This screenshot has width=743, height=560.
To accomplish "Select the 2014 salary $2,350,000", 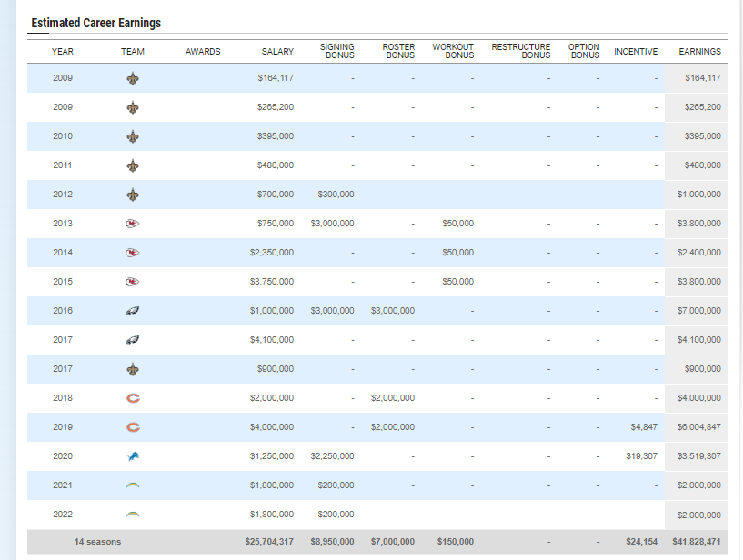I will tap(272, 253).
